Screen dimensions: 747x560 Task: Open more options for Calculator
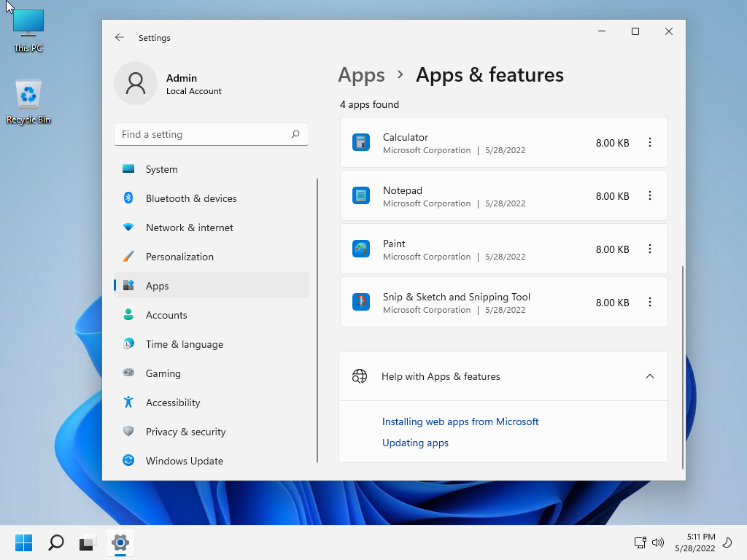coord(650,143)
